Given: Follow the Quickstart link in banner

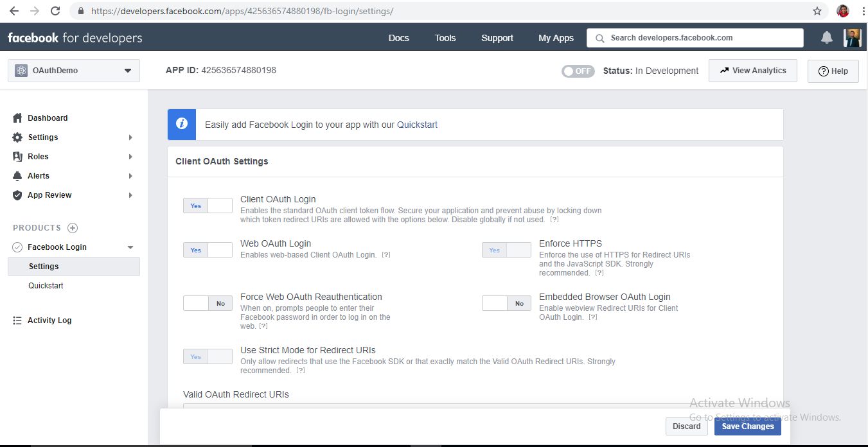Looking at the screenshot, I should point(417,125).
